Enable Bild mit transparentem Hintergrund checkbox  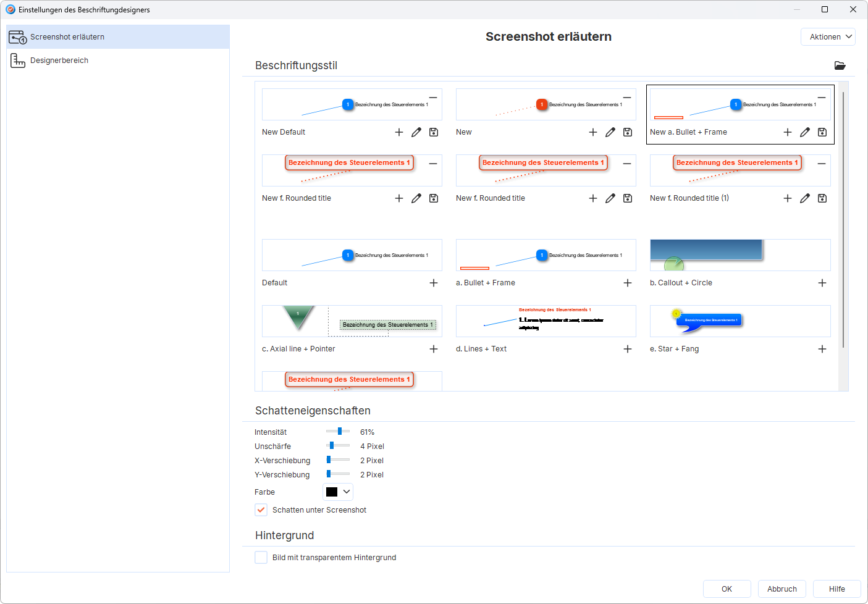[261, 558]
